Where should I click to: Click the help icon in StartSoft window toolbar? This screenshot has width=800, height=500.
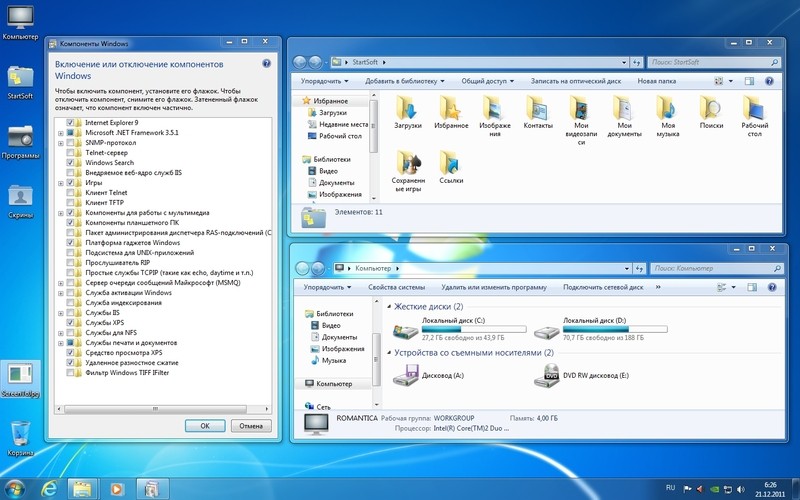point(769,81)
